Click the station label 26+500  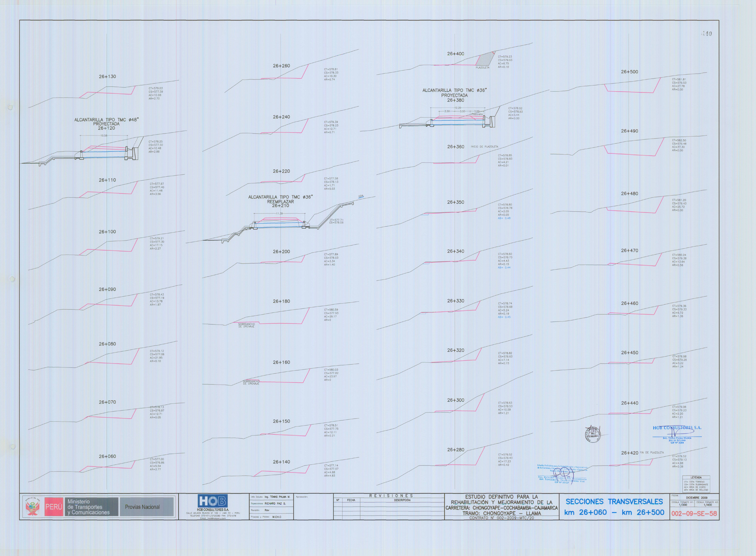[x=629, y=72]
